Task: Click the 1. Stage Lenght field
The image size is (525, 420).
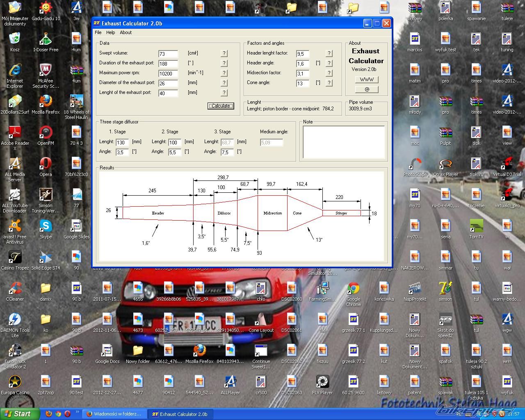Action: [x=122, y=142]
